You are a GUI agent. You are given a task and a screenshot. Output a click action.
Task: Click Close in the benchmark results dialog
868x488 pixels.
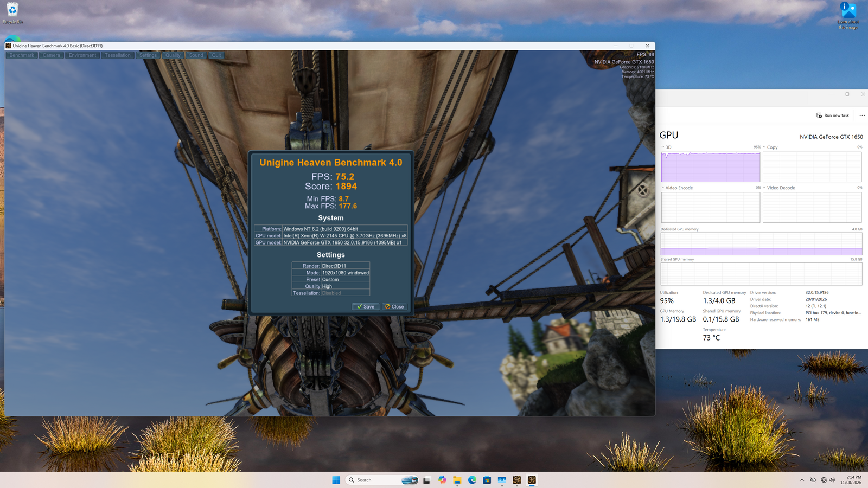(x=394, y=307)
